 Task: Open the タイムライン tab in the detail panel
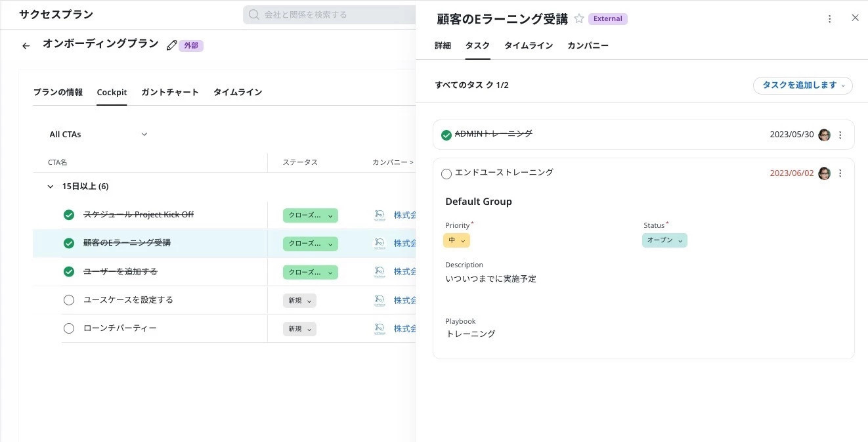coord(528,46)
